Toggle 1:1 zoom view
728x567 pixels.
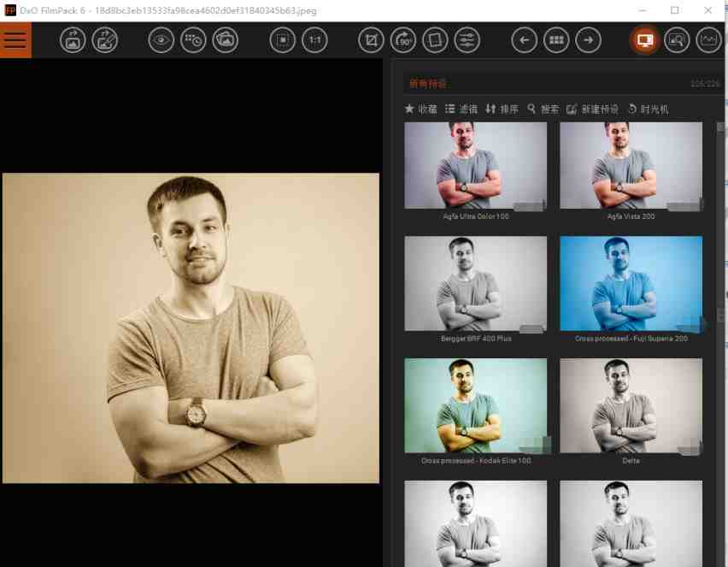pyautogui.click(x=314, y=39)
